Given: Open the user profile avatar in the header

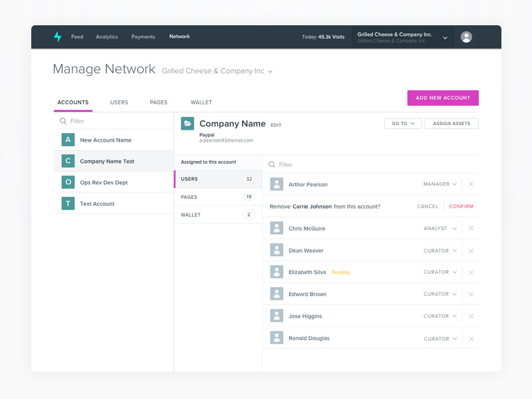Looking at the screenshot, I should (466, 37).
